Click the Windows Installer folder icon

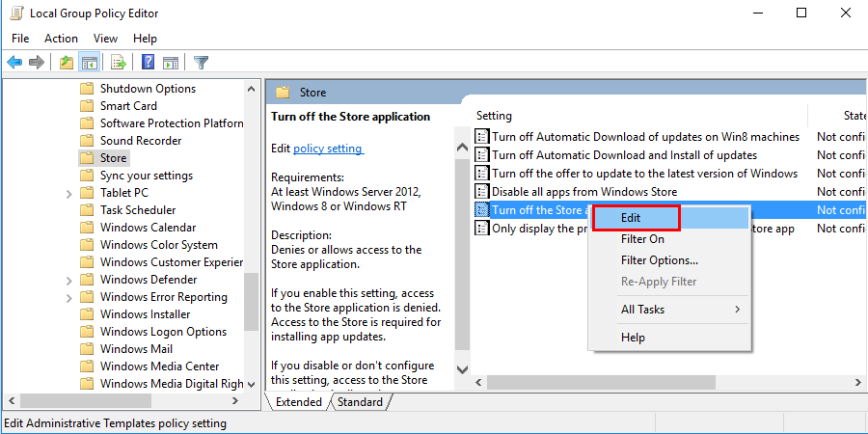(87, 313)
